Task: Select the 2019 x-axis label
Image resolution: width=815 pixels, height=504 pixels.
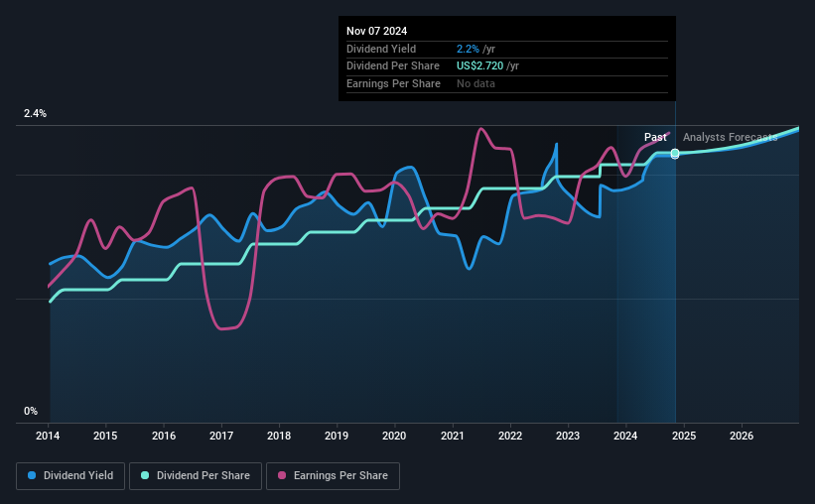Action: coord(337,436)
